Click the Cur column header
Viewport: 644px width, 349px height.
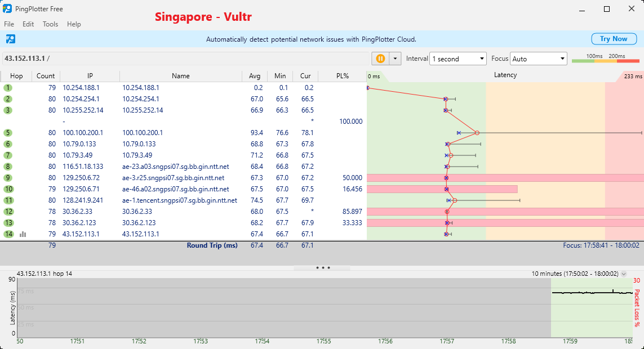[x=305, y=76]
